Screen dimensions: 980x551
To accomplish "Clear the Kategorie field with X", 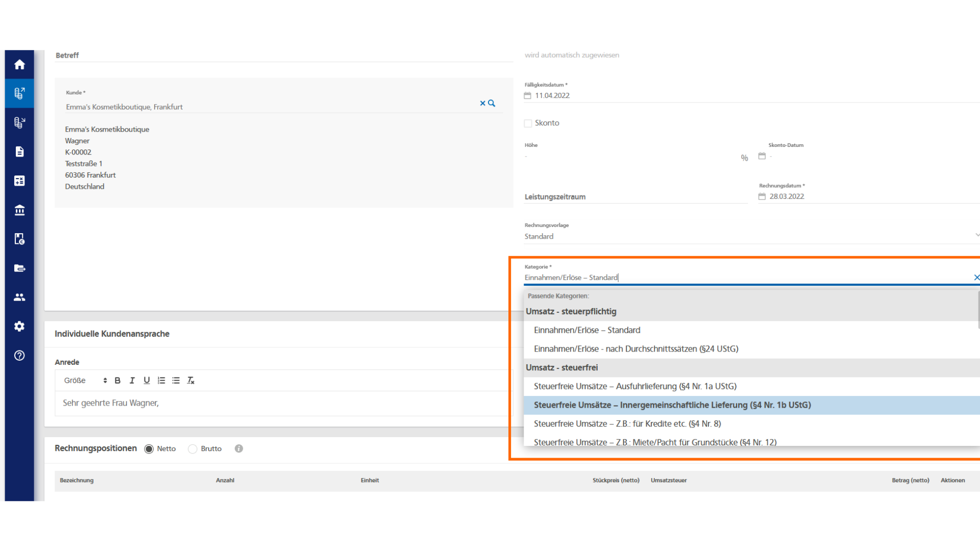I will [x=976, y=278].
